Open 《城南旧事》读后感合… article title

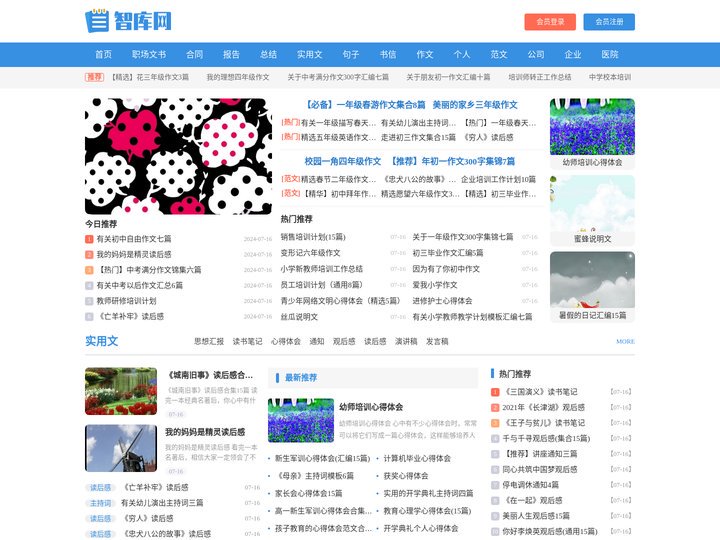click(209, 375)
